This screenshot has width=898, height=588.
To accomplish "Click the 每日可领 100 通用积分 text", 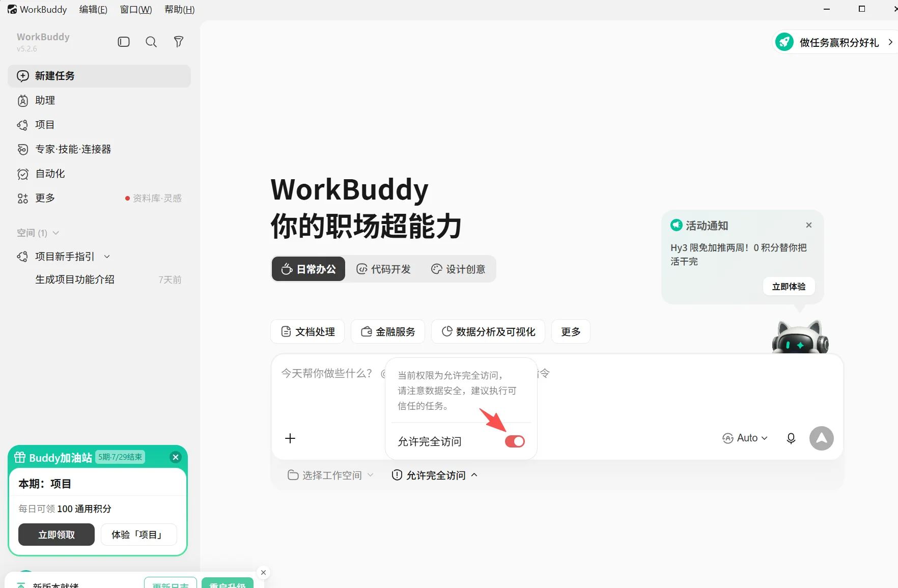I will [65, 509].
